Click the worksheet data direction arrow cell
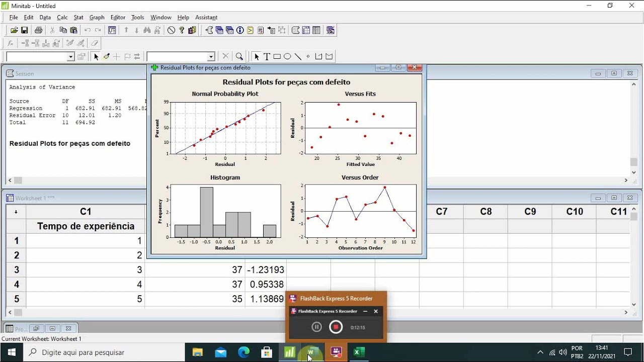644x362 pixels. tap(16, 212)
